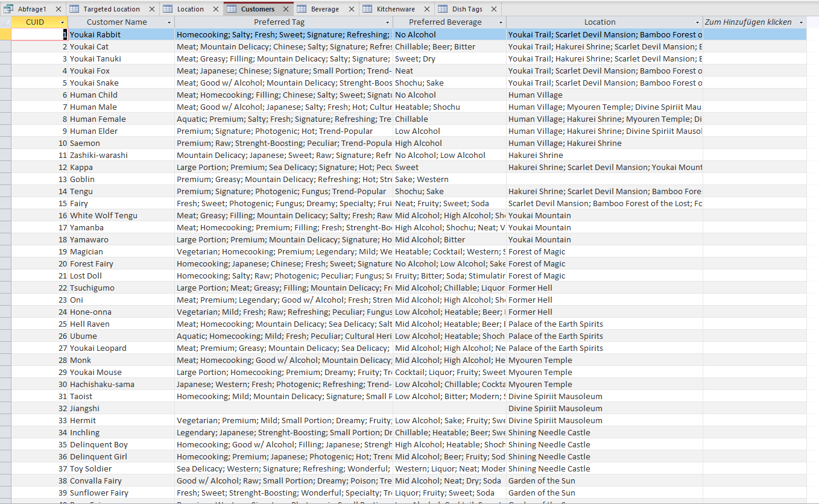Click the 'Human Village' location cell for Human Child

604,95
